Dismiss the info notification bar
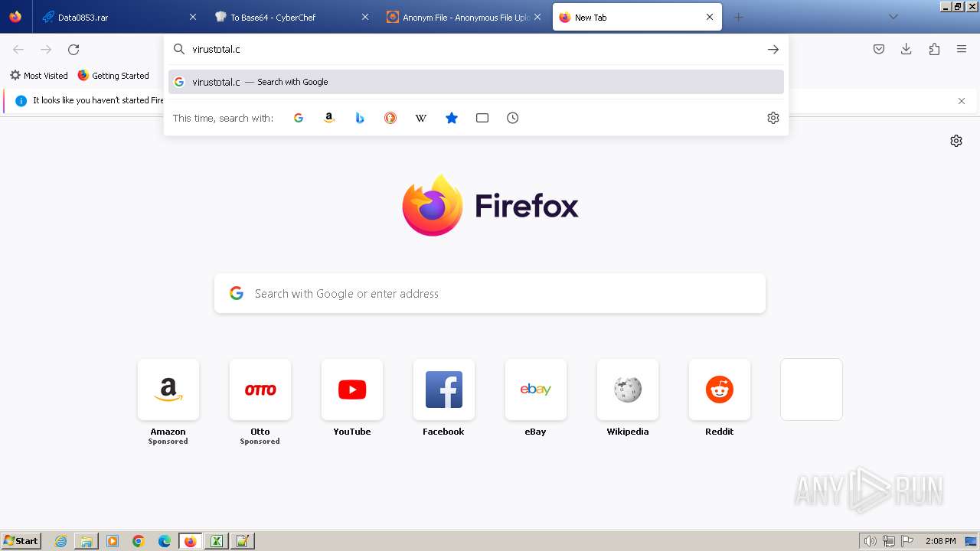 pyautogui.click(x=962, y=101)
